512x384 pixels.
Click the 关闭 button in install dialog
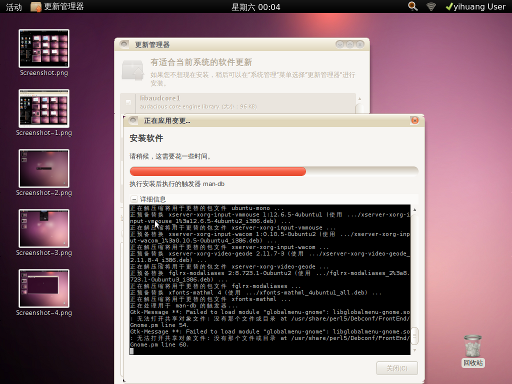point(397,368)
